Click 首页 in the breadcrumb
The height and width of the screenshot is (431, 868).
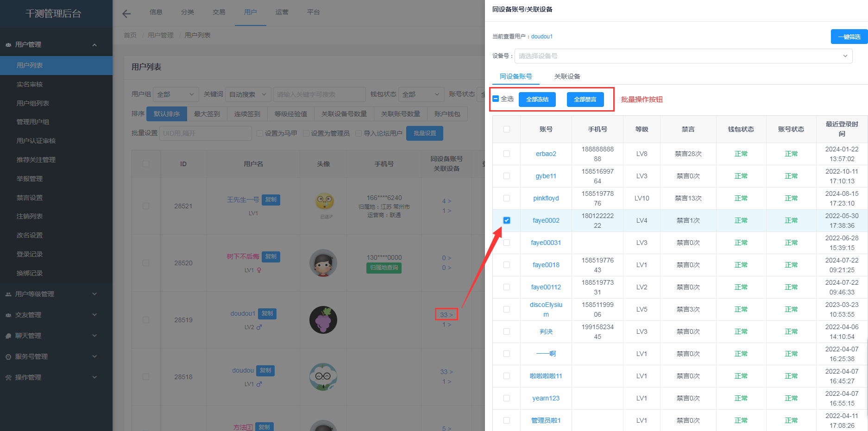pos(130,35)
